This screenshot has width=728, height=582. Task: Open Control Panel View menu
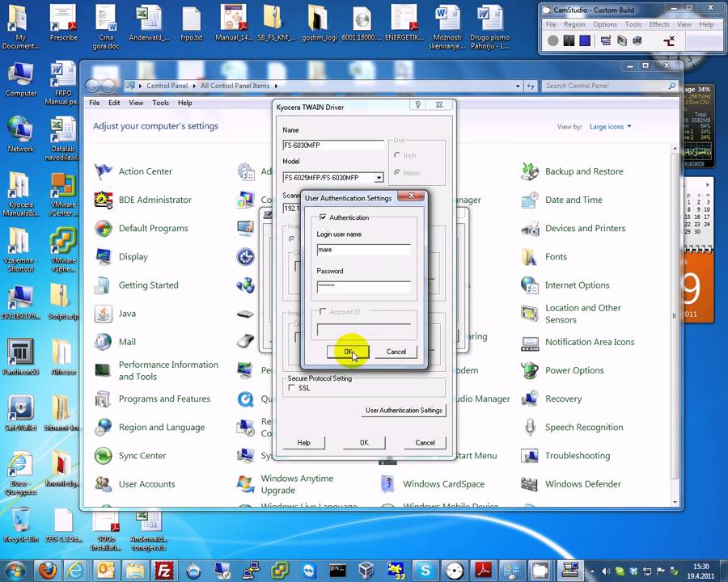pyautogui.click(x=136, y=103)
